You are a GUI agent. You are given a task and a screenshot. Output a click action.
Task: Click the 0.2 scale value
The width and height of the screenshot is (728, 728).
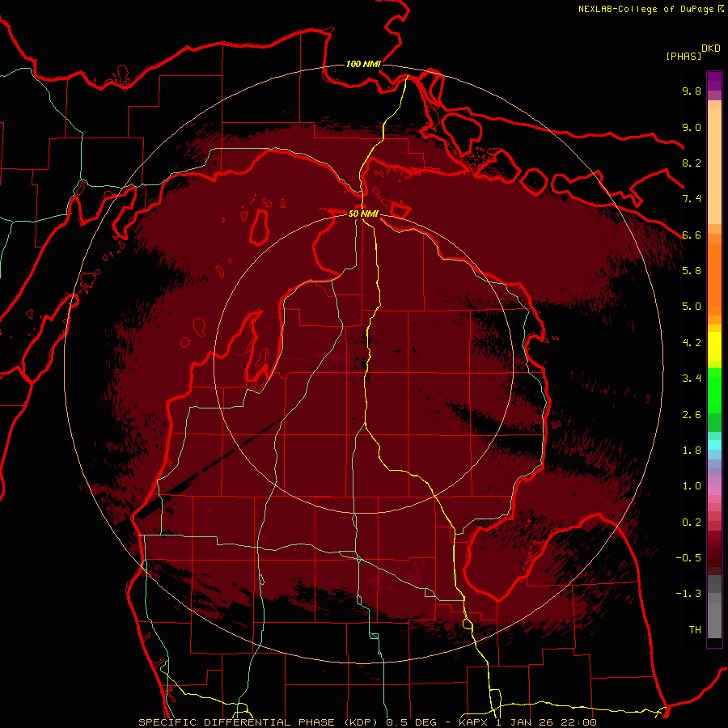[692, 523]
